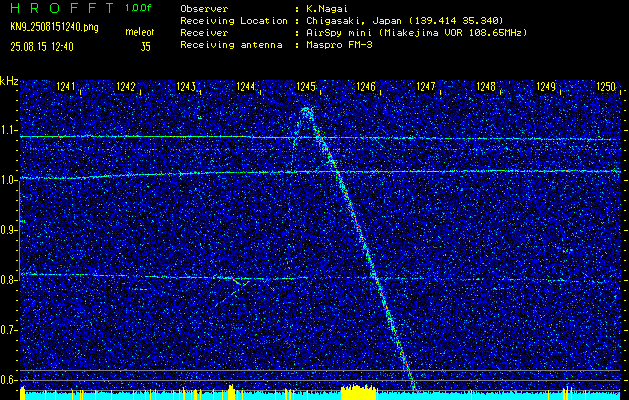Click the 1242 time marker

(x=126, y=87)
